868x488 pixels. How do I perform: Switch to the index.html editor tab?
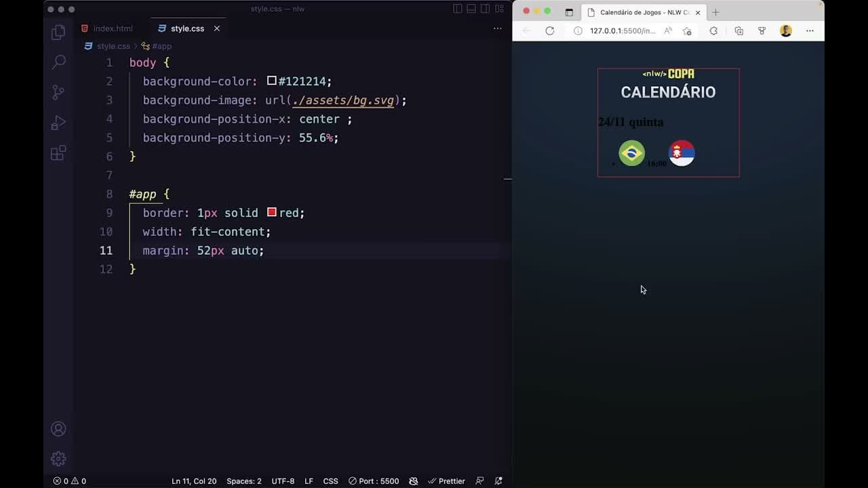(x=106, y=28)
